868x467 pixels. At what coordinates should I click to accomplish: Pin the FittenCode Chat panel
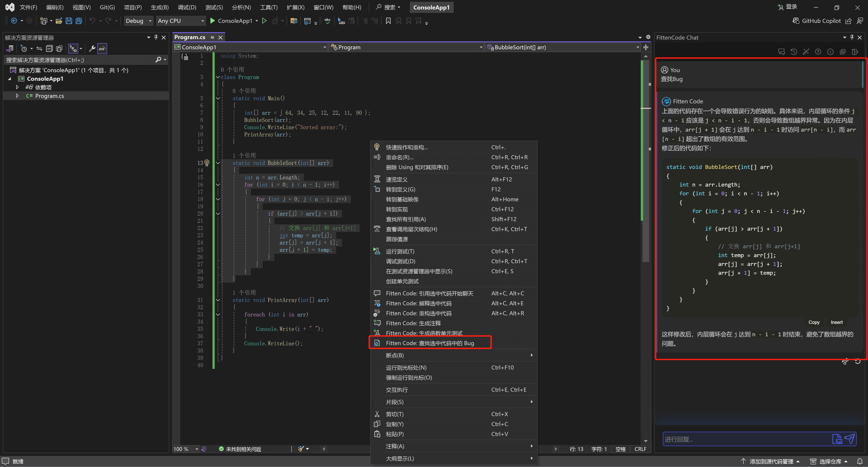coord(852,37)
